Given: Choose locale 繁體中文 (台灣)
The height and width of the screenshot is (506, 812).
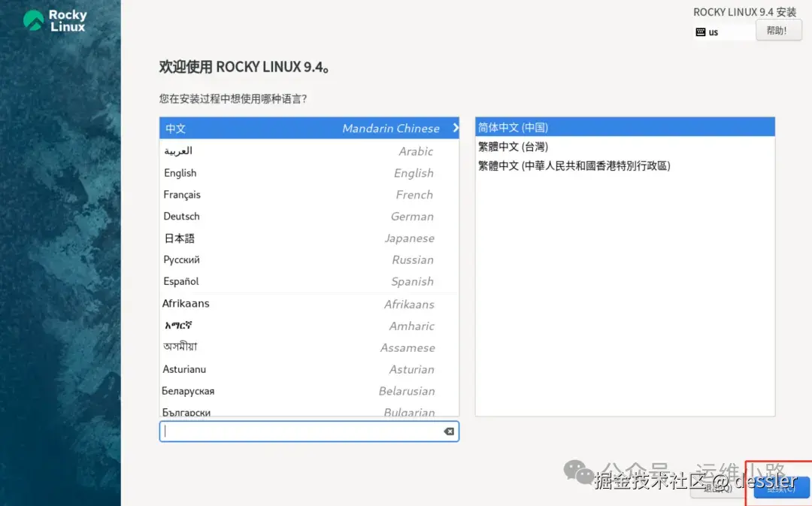Looking at the screenshot, I should (625, 147).
